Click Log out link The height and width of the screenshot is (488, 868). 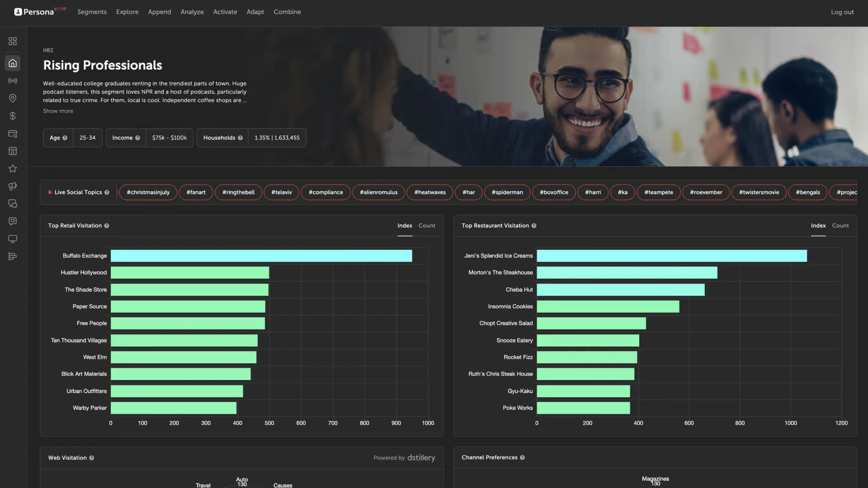tap(842, 12)
